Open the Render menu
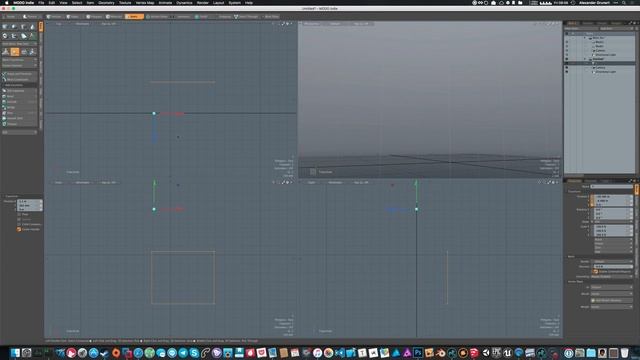Screen dimensions: 640x360 [202, 2]
